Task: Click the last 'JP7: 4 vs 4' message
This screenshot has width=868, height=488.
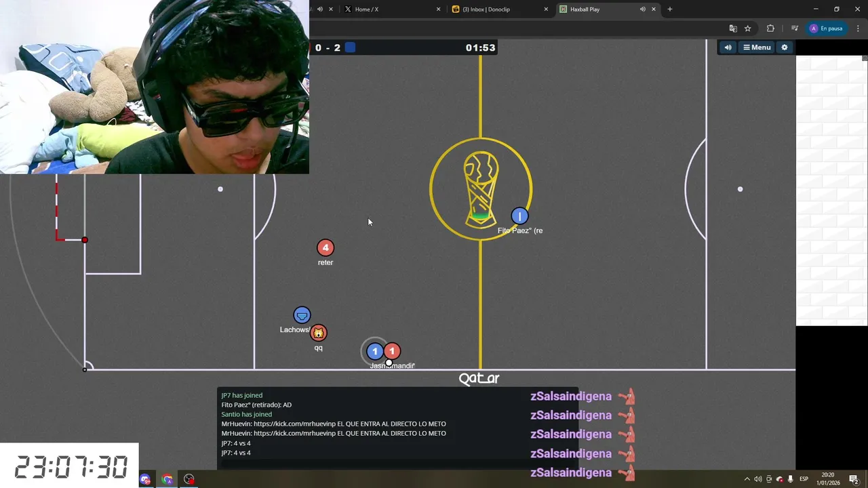Action: tap(236, 453)
